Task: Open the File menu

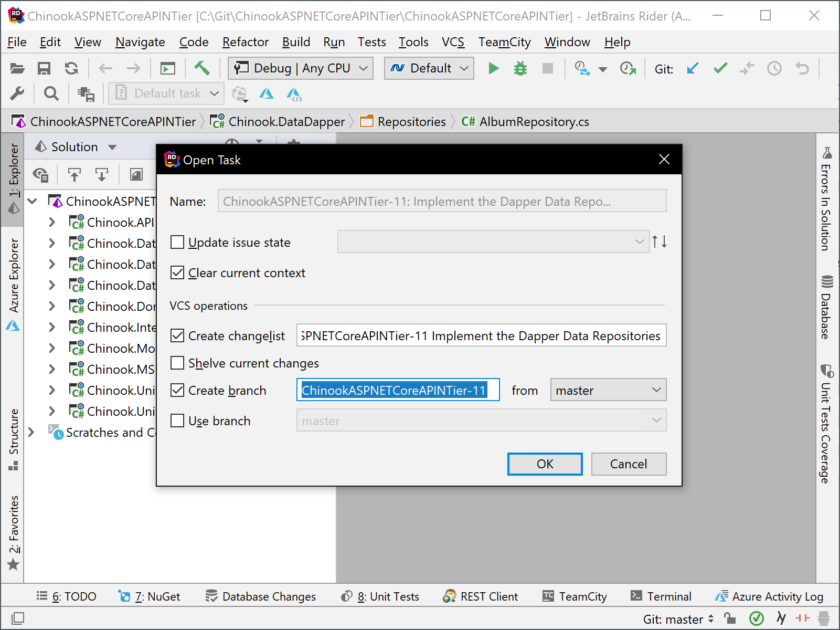Action: click(x=17, y=42)
